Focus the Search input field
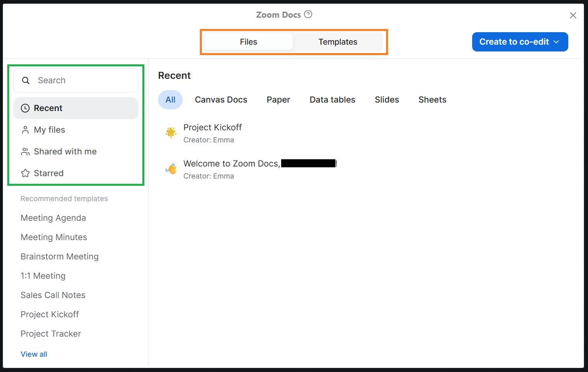The image size is (588, 372). tap(76, 80)
